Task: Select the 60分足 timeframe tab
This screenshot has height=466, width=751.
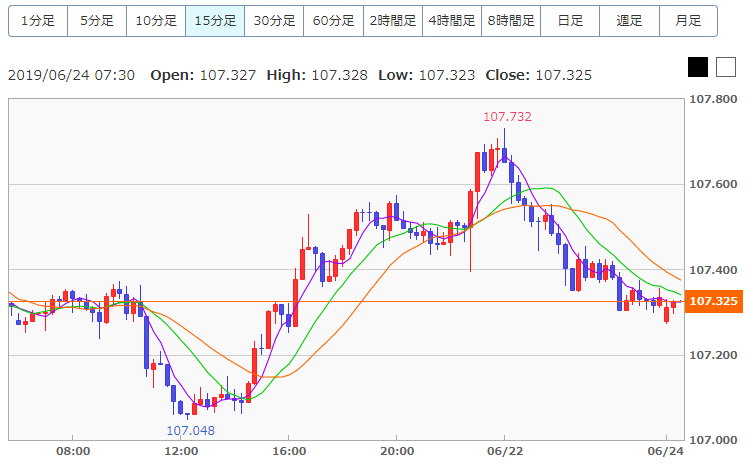Action: pyautogui.click(x=333, y=21)
